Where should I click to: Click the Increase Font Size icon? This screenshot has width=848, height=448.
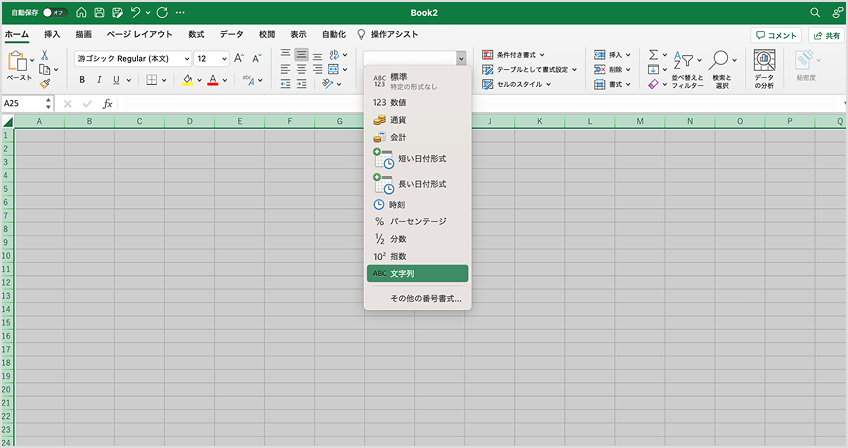238,58
